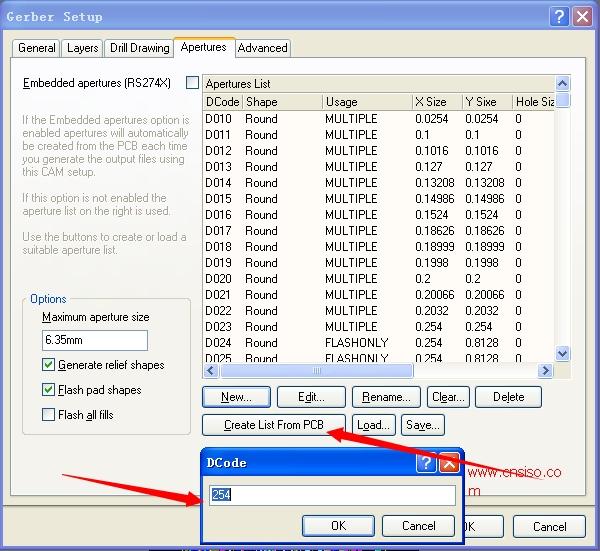
Task: Click the Delete button
Action: click(x=508, y=397)
